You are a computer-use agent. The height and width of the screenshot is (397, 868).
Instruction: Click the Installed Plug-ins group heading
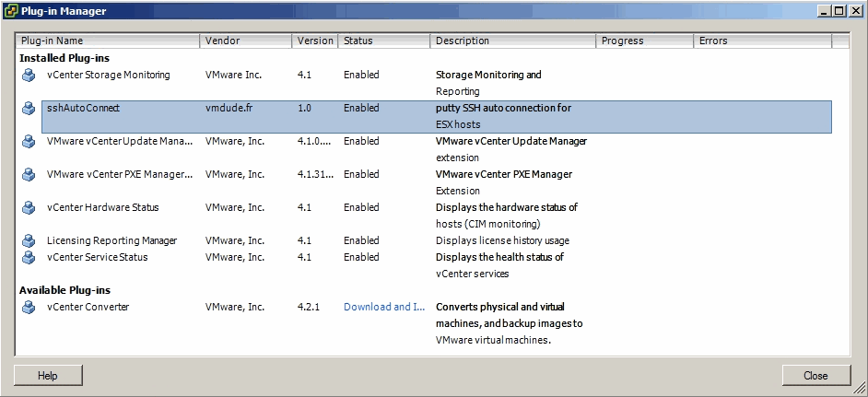point(65,58)
